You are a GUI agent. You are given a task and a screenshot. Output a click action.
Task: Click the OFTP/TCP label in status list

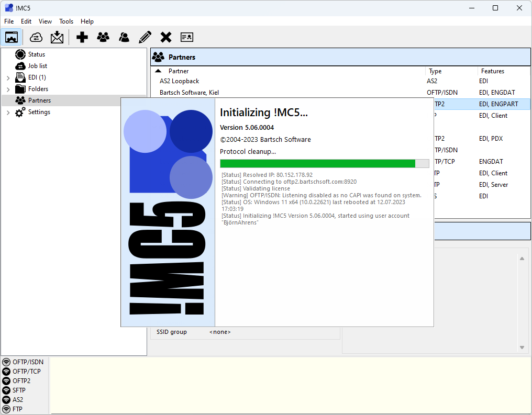click(x=27, y=372)
